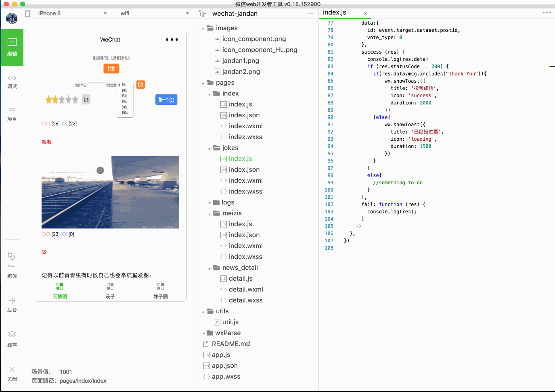Open the iPhone 6 device dropdown
Viewport: 555px width, 392px height.
click(72, 13)
